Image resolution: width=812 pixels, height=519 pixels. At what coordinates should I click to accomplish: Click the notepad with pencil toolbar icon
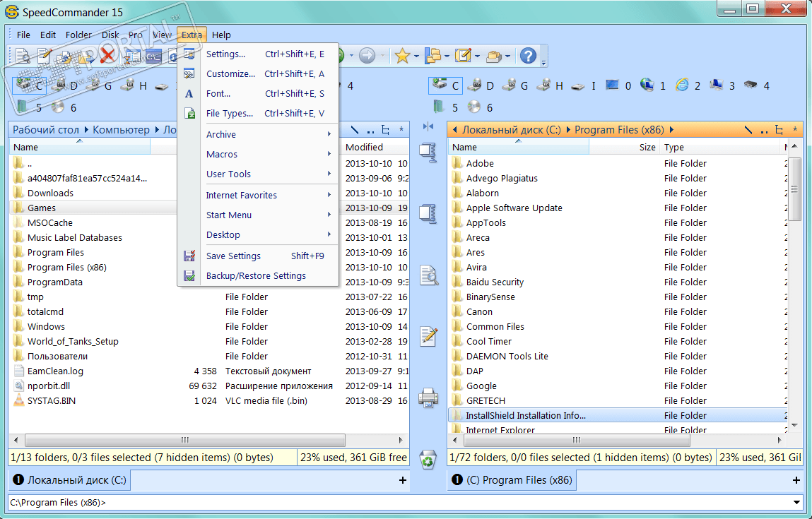[x=462, y=55]
